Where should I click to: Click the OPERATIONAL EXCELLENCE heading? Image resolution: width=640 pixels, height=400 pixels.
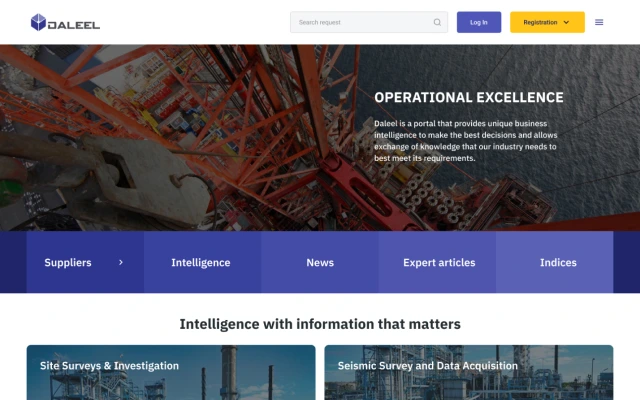click(469, 97)
